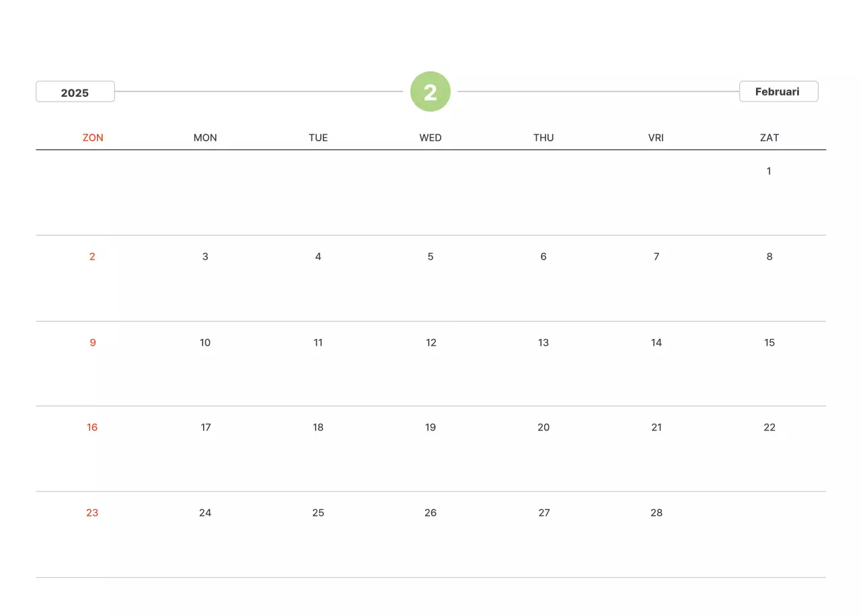Click on February 8
Screen dimensions: 861x616
point(770,256)
